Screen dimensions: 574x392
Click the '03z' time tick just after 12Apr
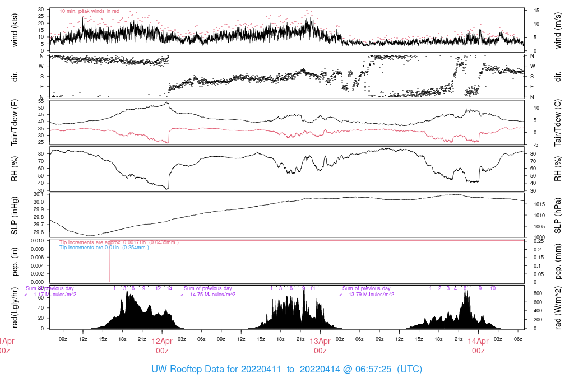182,339
